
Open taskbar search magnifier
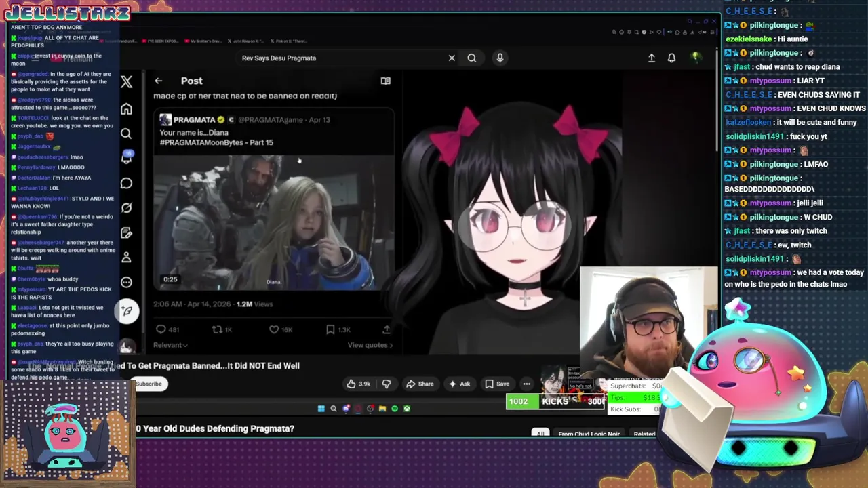click(x=333, y=409)
